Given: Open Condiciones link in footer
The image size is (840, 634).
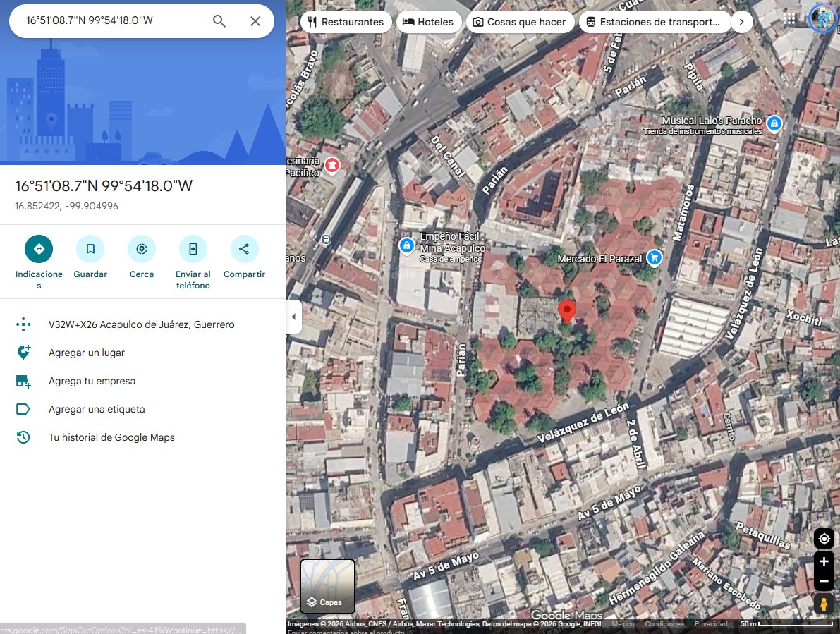Looking at the screenshot, I should [664, 624].
